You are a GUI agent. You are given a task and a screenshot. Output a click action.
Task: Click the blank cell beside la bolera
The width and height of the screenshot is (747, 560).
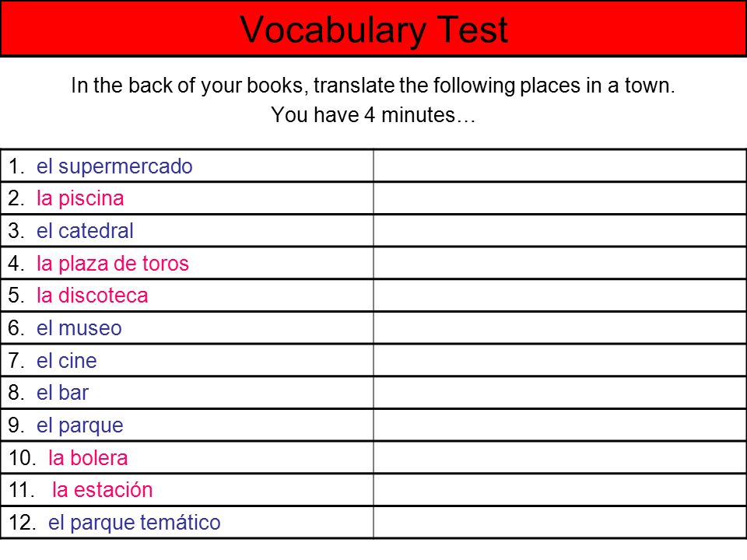559,457
